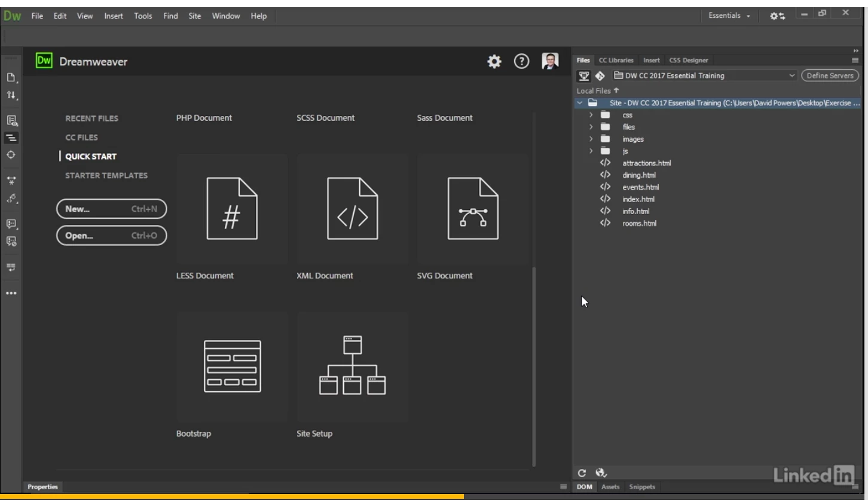Switch to the CC Libraries tab
The image size is (868, 500).
(616, 60)
